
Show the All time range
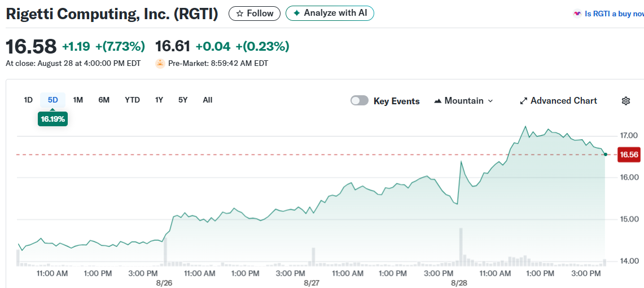(207, 100)
